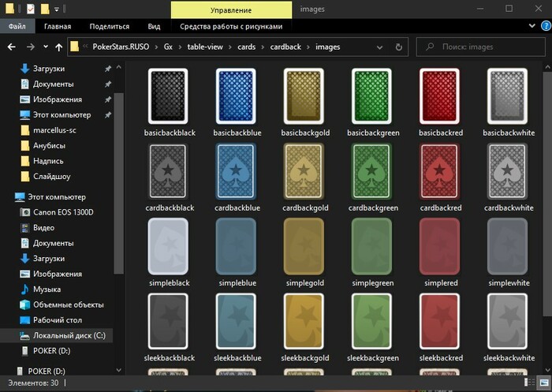552x392 pixels.
Task: Switch to large thumbnails view icon
Action: click(544, 383)
